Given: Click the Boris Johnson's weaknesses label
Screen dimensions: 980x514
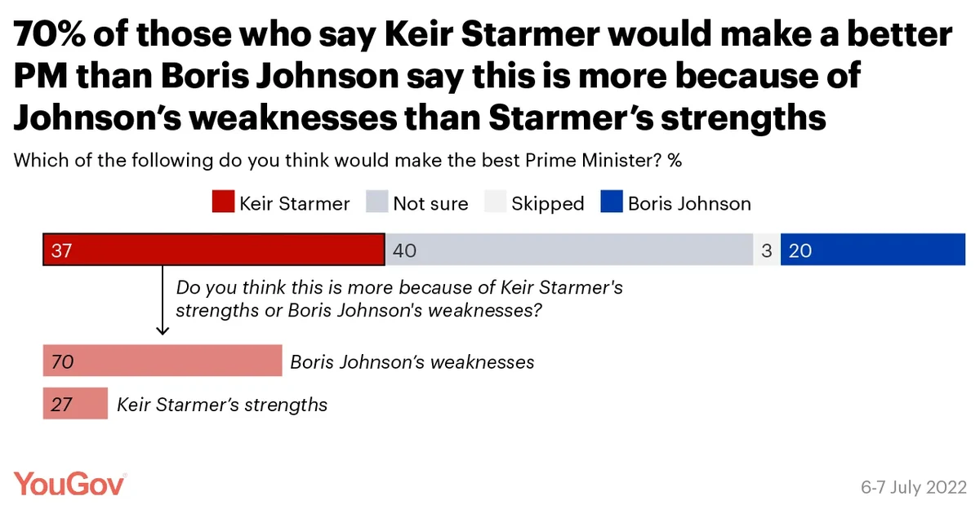Looking at the screenshot, I should tap(412, 361).
